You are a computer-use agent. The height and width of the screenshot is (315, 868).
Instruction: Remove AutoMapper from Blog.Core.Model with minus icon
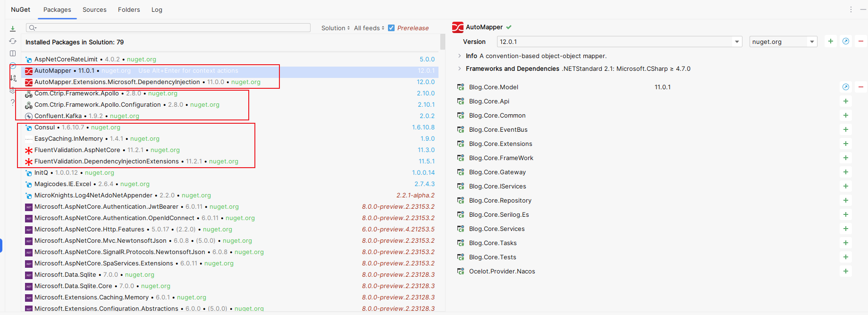[861, 87]
